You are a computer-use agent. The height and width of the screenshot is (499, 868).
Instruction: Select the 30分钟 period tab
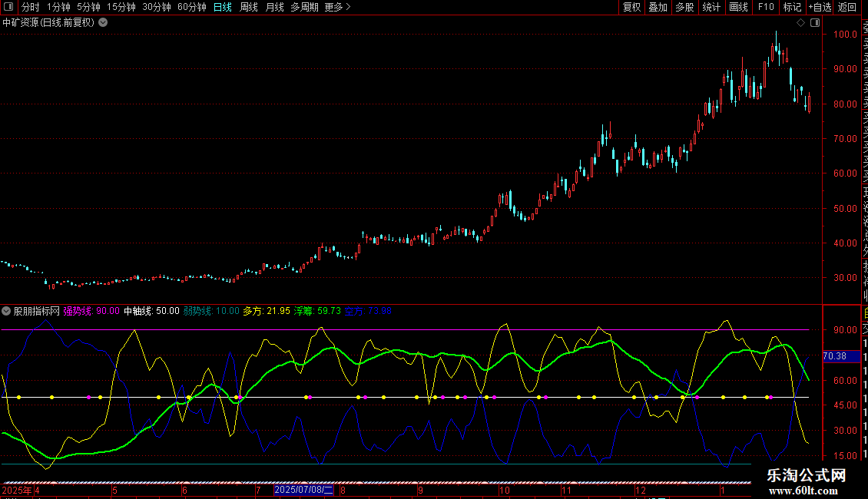(x=157, y=7)
